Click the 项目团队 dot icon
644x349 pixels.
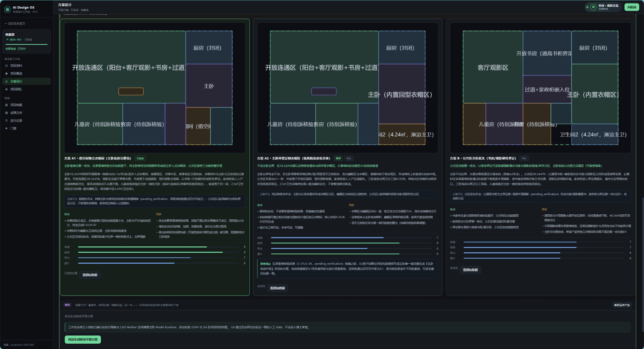click(6, 89)
